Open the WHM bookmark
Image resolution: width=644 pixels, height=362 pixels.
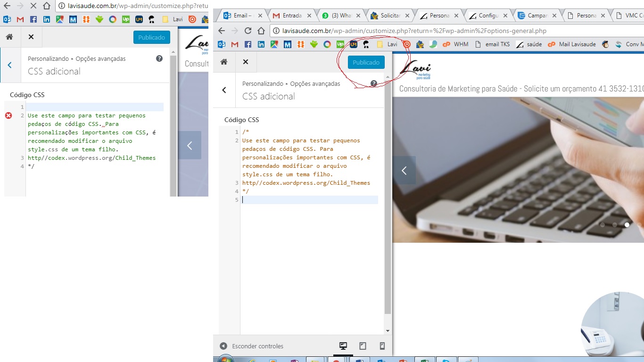click(456, 44)
